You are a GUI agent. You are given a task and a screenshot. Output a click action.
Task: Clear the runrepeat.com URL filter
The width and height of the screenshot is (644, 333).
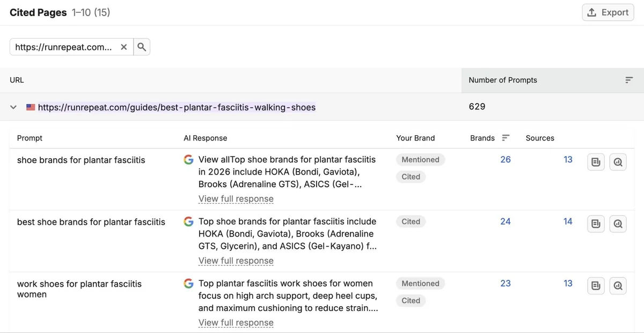[x=124, y=47]
